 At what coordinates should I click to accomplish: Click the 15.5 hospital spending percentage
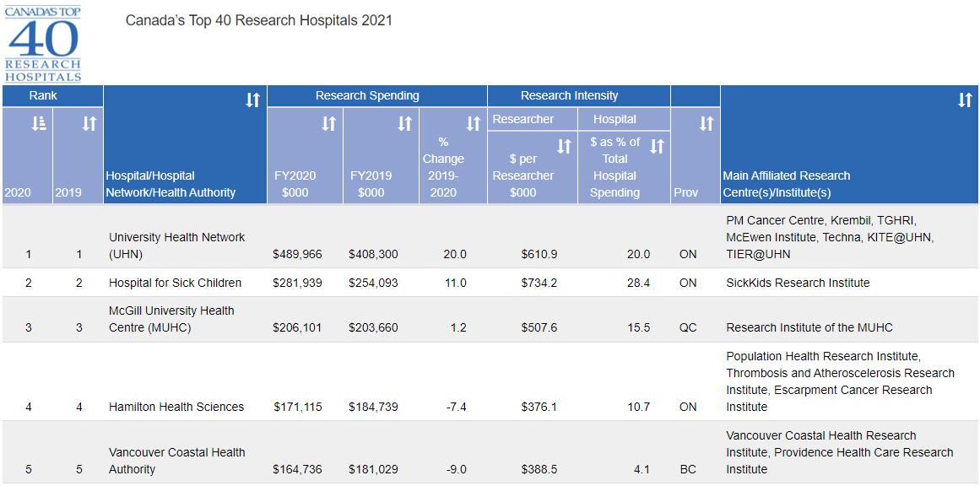point(639,328)
